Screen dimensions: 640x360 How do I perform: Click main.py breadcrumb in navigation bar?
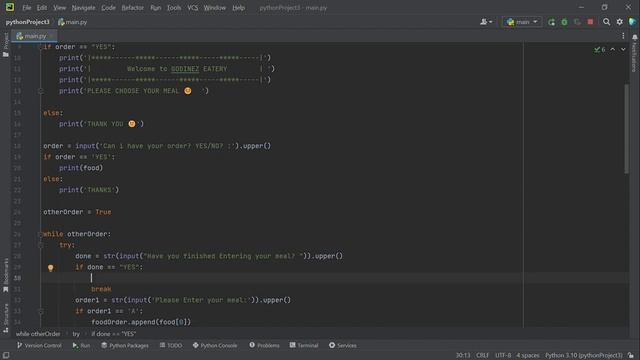[x=73, y=22]
